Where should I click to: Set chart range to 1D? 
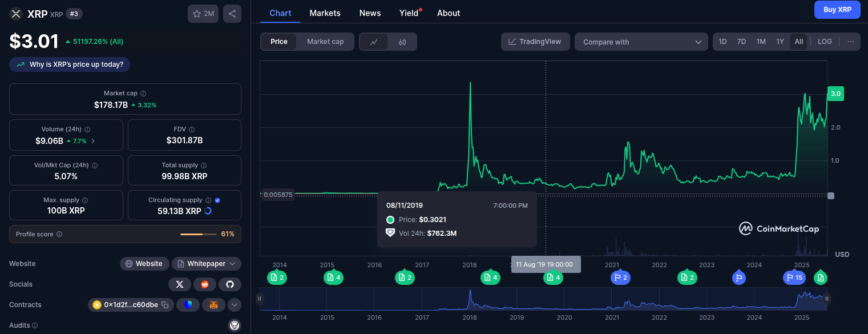pyautogui.click(x=722, y=42)
